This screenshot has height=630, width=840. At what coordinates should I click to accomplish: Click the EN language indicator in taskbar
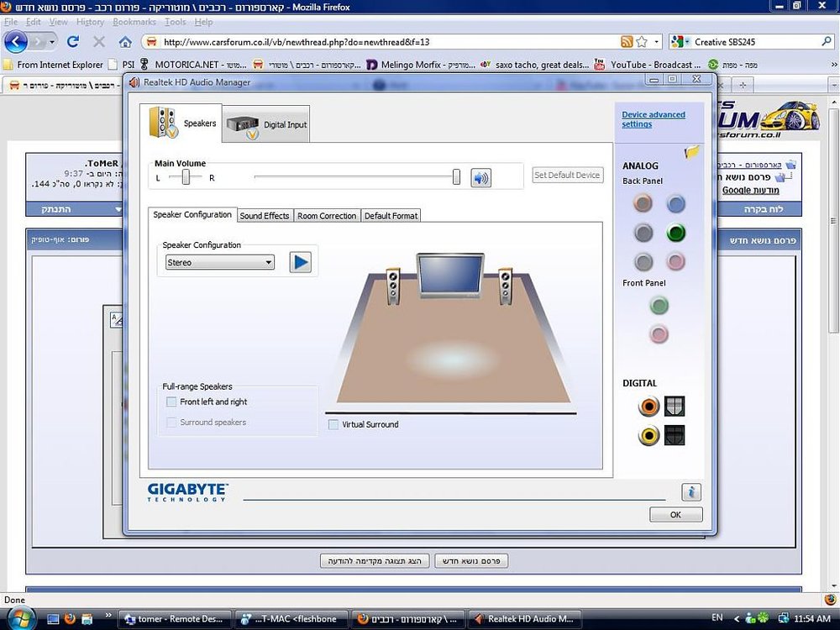tap(717, 617)
